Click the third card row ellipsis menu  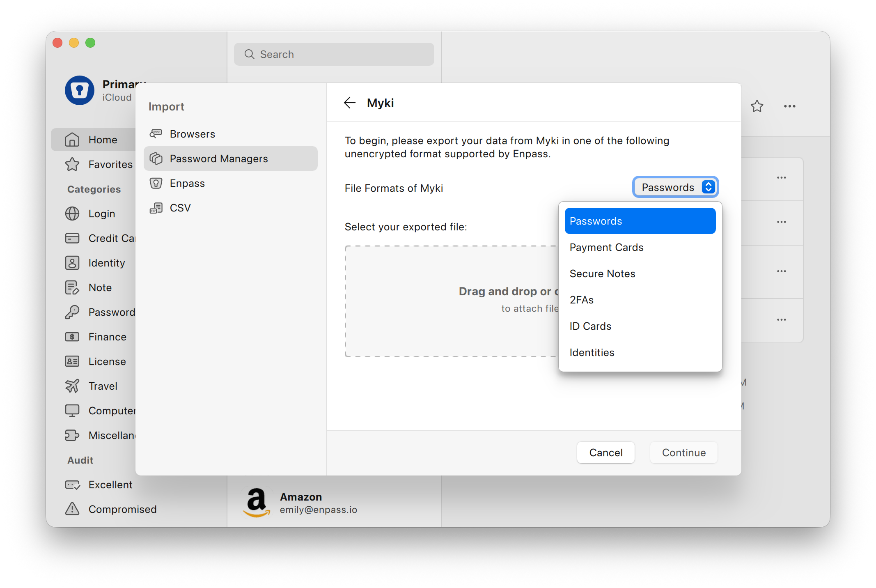[x=782, y=271]
